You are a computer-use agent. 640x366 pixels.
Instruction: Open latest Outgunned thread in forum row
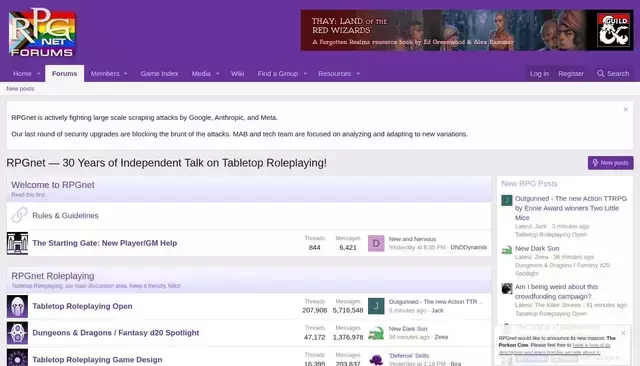(436, 302)
